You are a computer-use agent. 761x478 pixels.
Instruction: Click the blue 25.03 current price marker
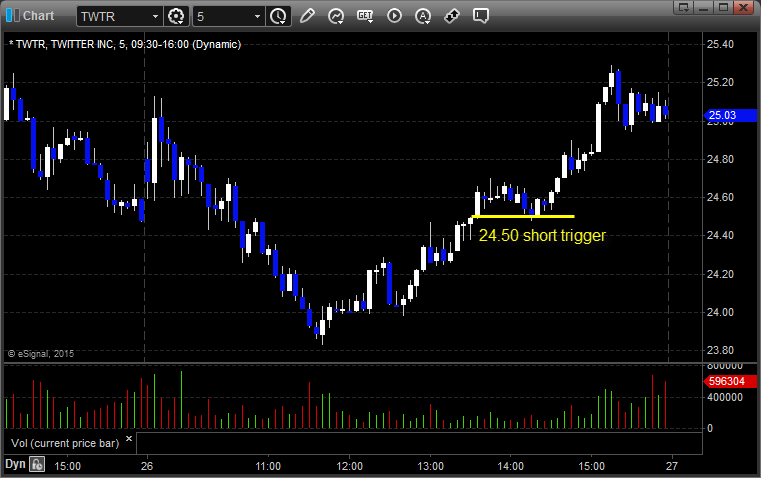(x=730, y=115)
